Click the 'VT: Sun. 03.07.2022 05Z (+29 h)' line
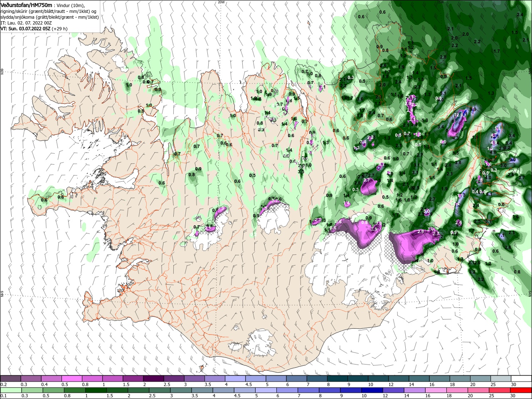Screen dimensions: 532x399 [34, 29]
